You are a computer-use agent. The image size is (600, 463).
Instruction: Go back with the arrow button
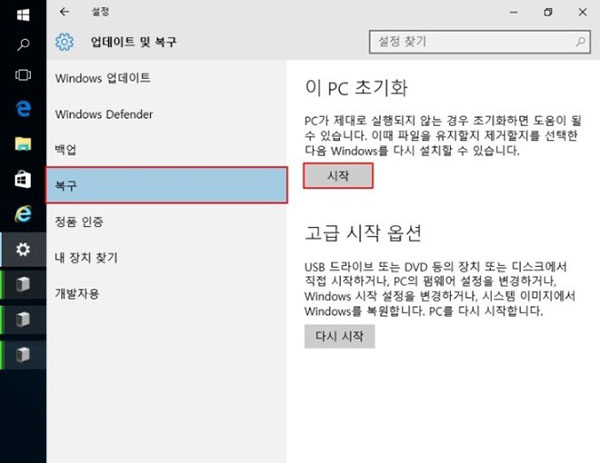(64, 12)
